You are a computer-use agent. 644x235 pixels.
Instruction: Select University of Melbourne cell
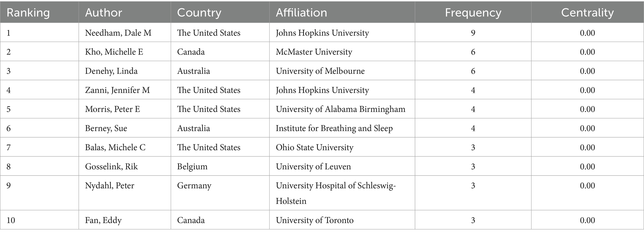pyautogui.click(x=320, y=71)
